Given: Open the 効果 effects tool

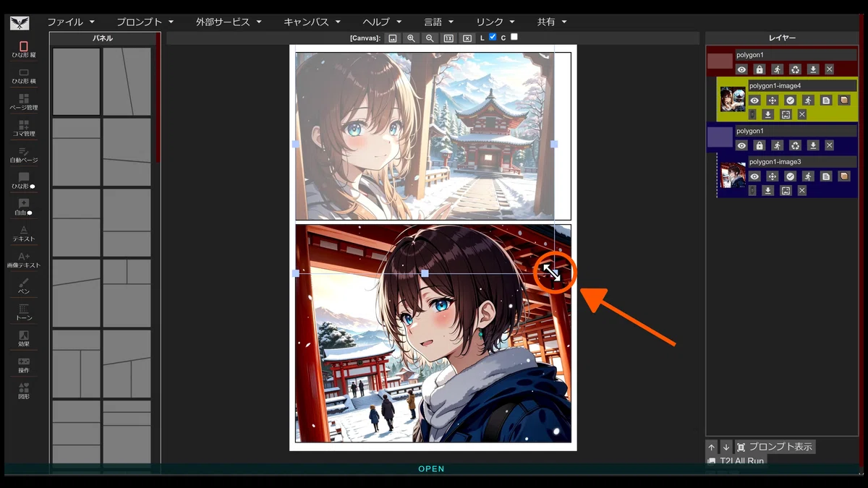Looking at the screenshot, I should pos(23,339).
